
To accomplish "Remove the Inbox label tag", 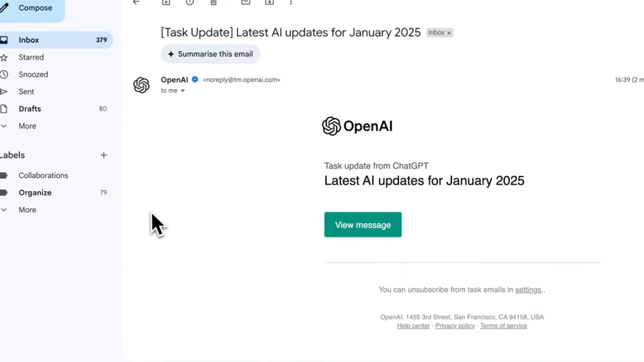I will coord(449,33).
